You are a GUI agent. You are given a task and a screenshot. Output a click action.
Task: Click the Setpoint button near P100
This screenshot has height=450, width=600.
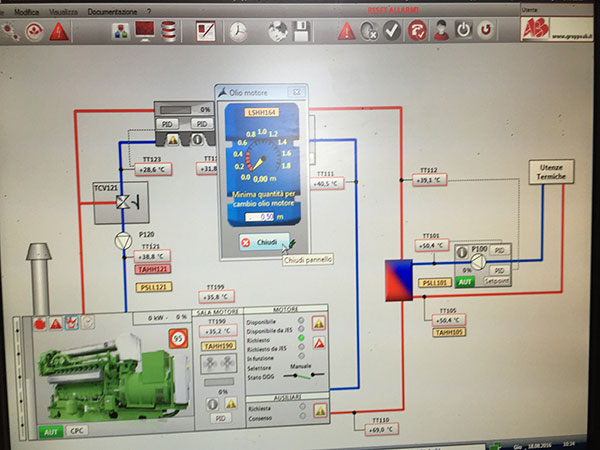pyautogui.click(x=496, y=282)
